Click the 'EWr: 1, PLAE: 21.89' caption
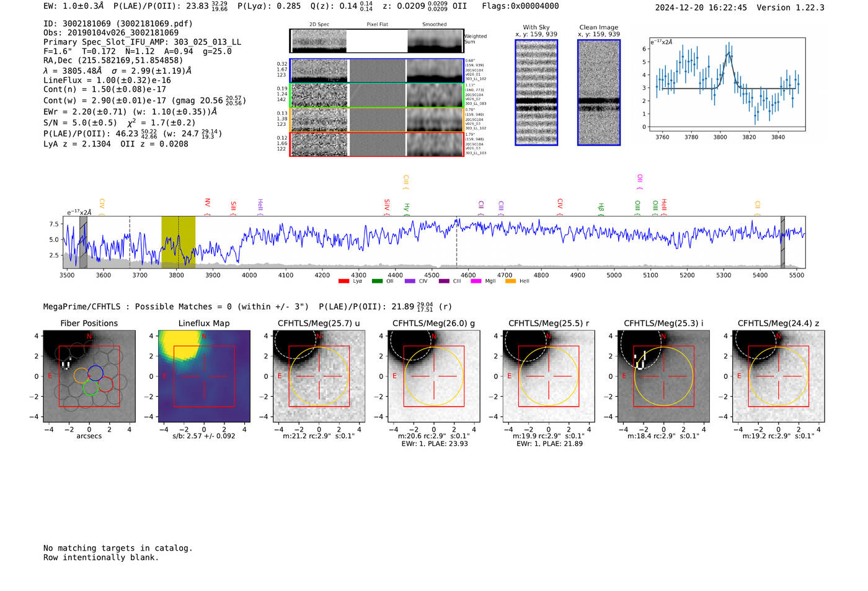The height and width of the screenshot is (591, 868). pos(549,444)
